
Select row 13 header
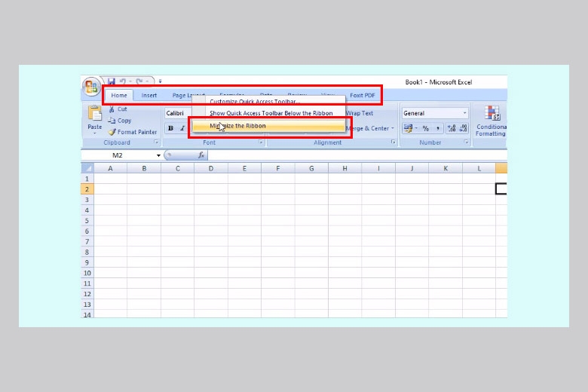coord(87,305)
